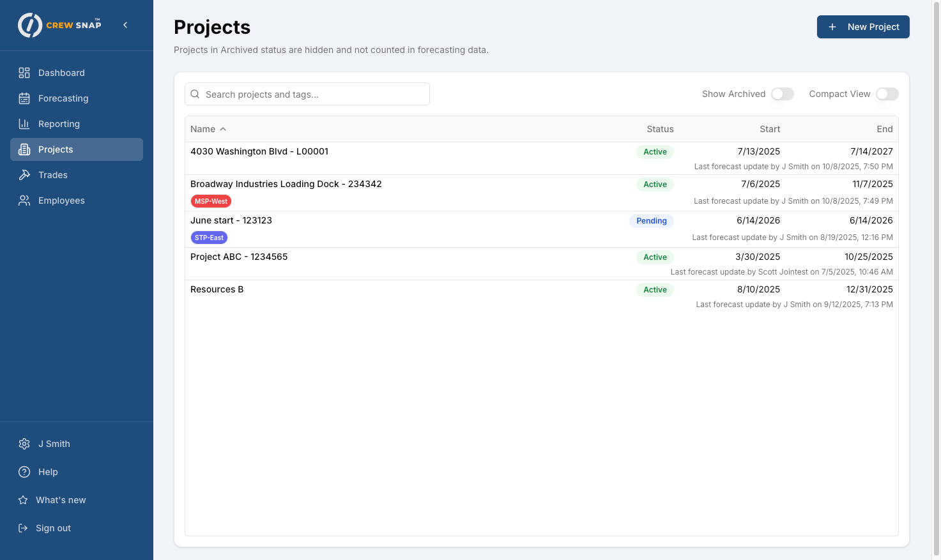941x560 pixels.
Task: Select Sign out in the sidebar
Action: (x=53, y=528)
